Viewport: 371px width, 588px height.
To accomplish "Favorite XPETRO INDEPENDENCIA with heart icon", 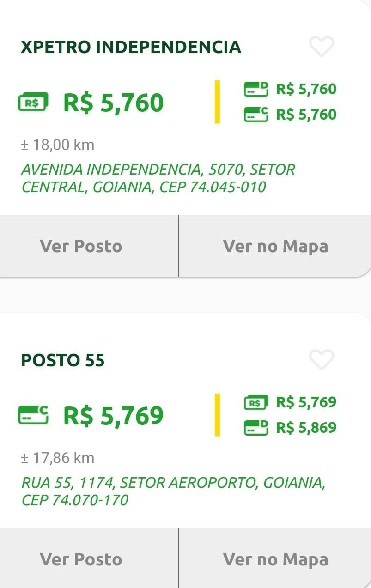I will click(x=321, y=47).
